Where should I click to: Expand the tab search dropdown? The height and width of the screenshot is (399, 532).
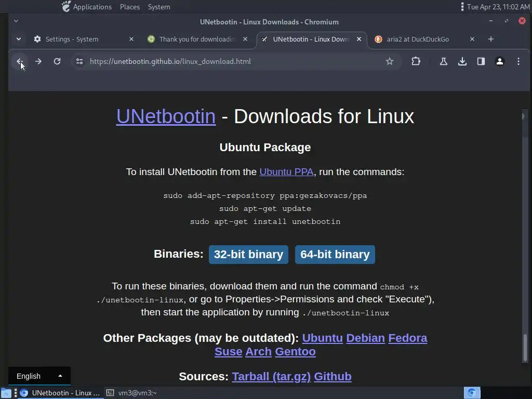[x=19, y=39]
